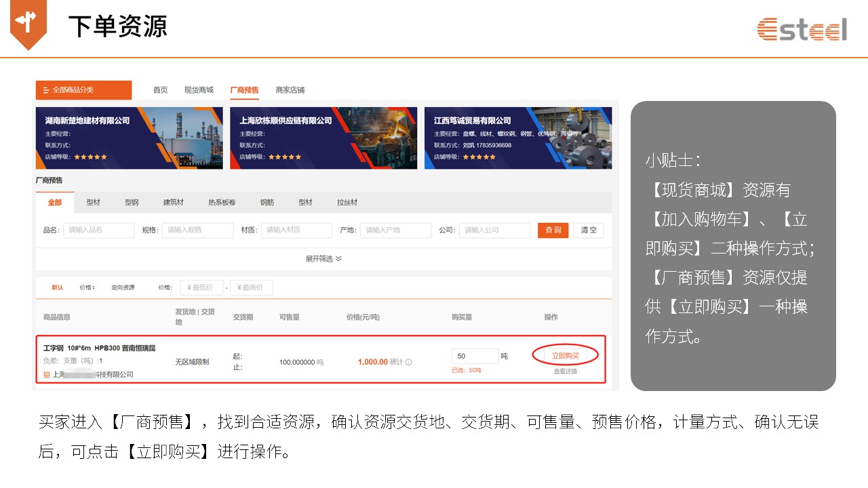The width and height of the screenshot is (868, 488).
Task: Focus the 材质 input field
Action: 297,230
